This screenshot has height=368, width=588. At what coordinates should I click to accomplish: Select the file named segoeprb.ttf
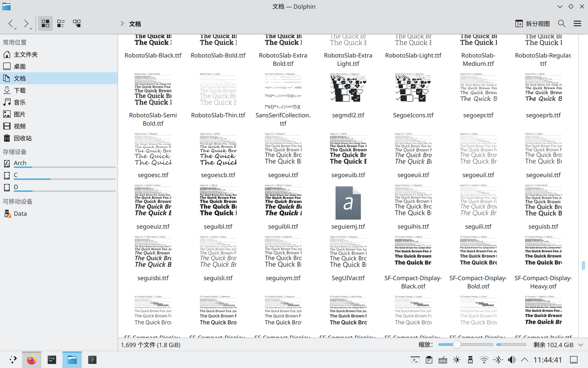click(543, 115)
